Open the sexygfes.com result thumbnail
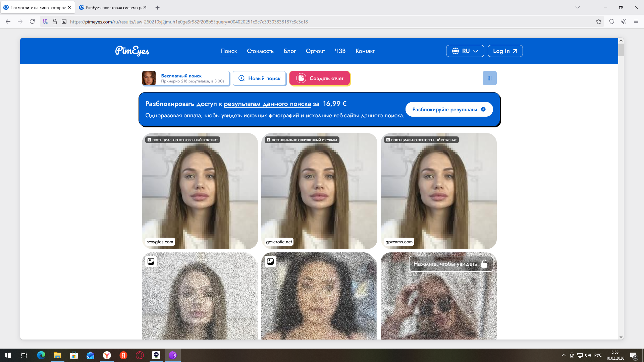The height and width of the screenshot is (362, 644). click(x=200, y=191)
